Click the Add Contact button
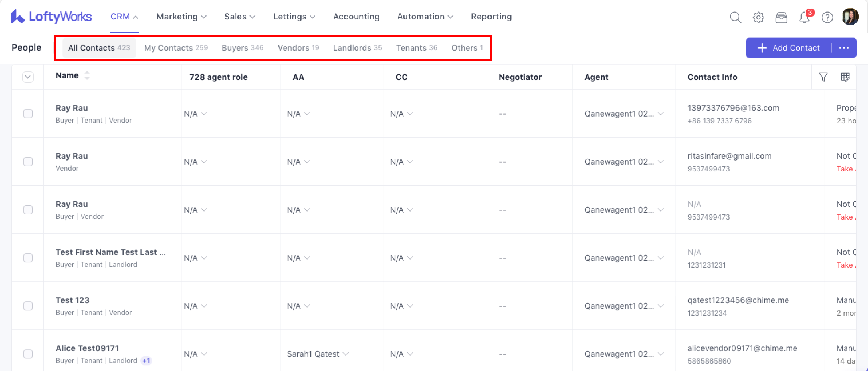The image size is (868, 371). [x=788, y=48]
